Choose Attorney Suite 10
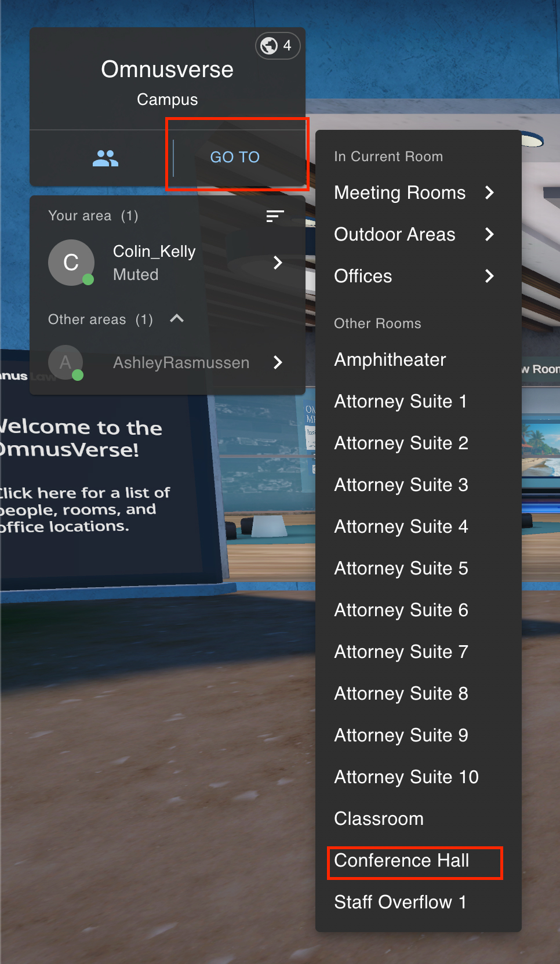Viewport: 560px width, 964px height. (406, 777)
